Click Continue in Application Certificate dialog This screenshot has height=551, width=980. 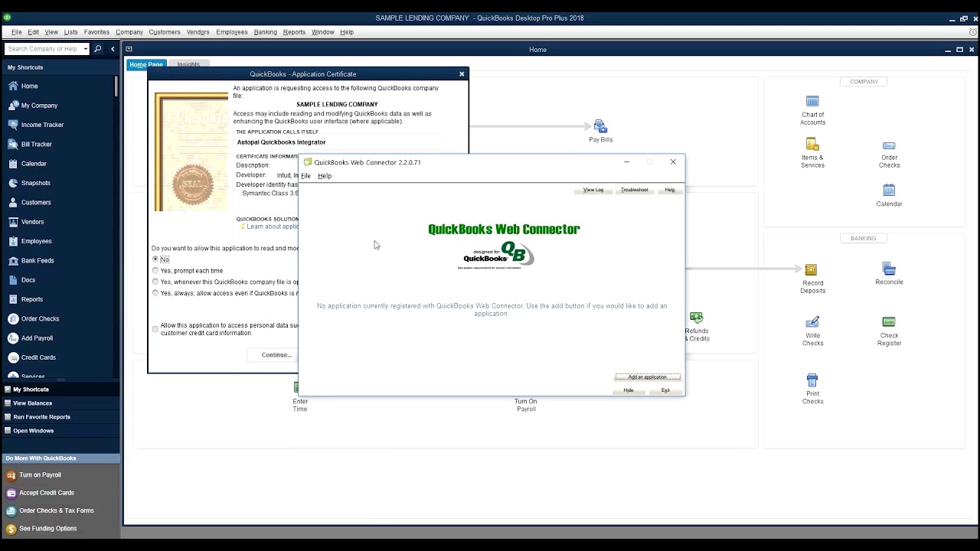coord(276,355)
